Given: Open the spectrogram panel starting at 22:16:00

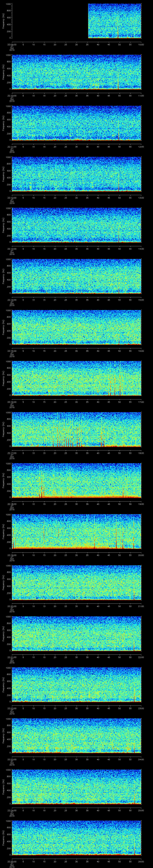Looking at the screenshot, I should pyautogui.click(x=77, y=378).
